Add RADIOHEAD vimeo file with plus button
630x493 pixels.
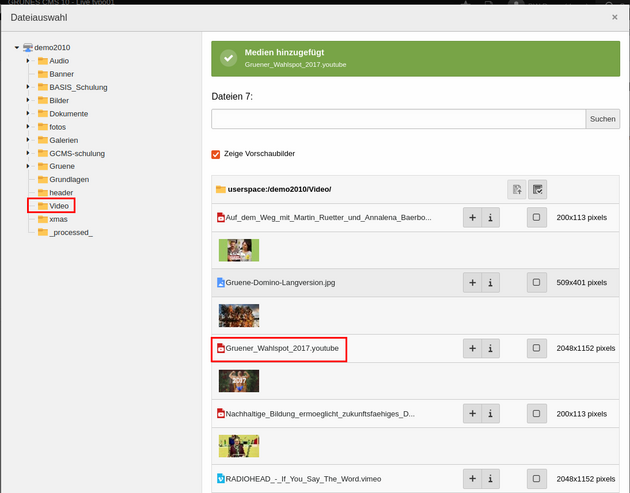click(472, 479)
